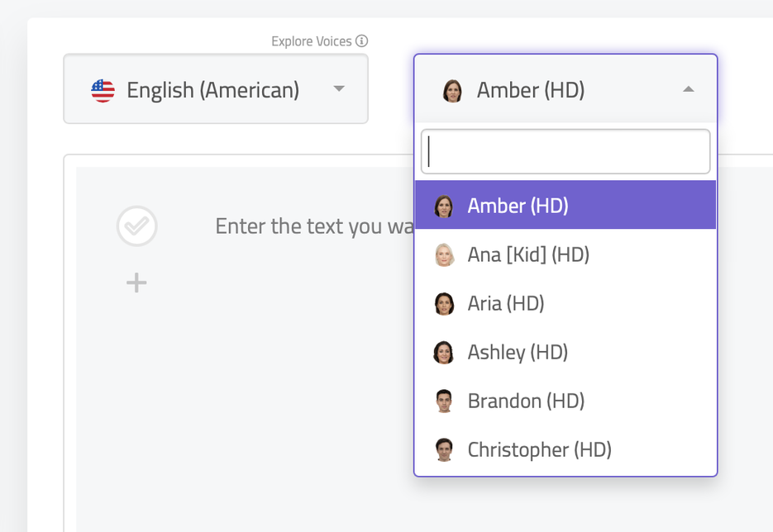773x532 pixels.
Task: Click Amber's avatar in the dropdown header
Action: [x=453, y=91]
